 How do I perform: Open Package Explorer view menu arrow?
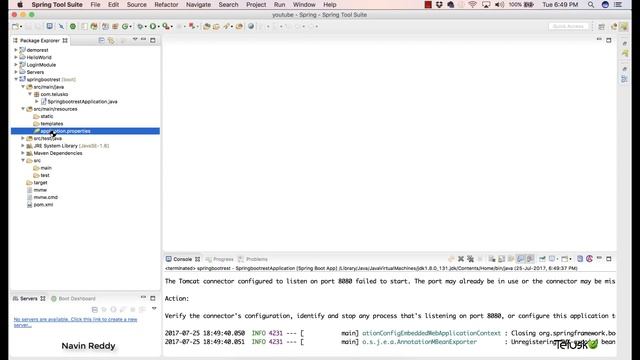click(135, 40)
